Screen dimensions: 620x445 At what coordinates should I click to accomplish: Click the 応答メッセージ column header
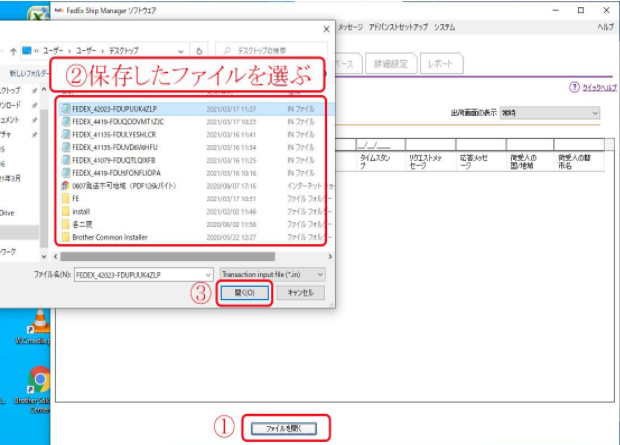click(481, 161)
